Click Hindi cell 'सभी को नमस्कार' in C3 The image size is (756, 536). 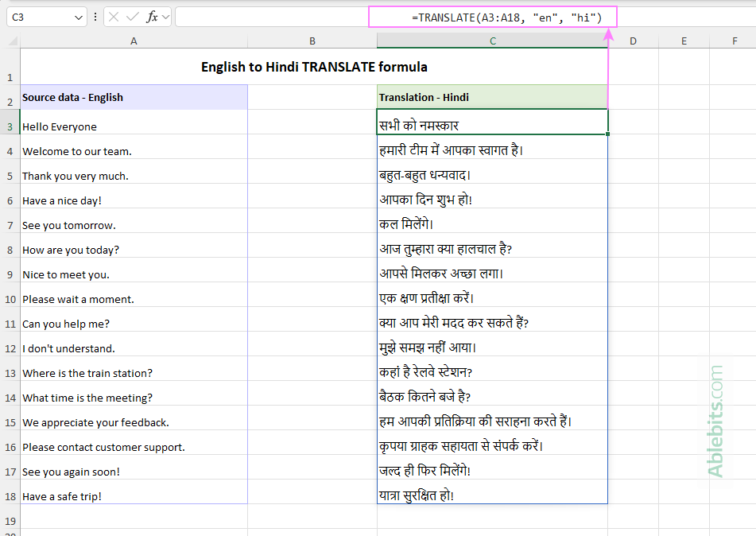coord(492,122)
